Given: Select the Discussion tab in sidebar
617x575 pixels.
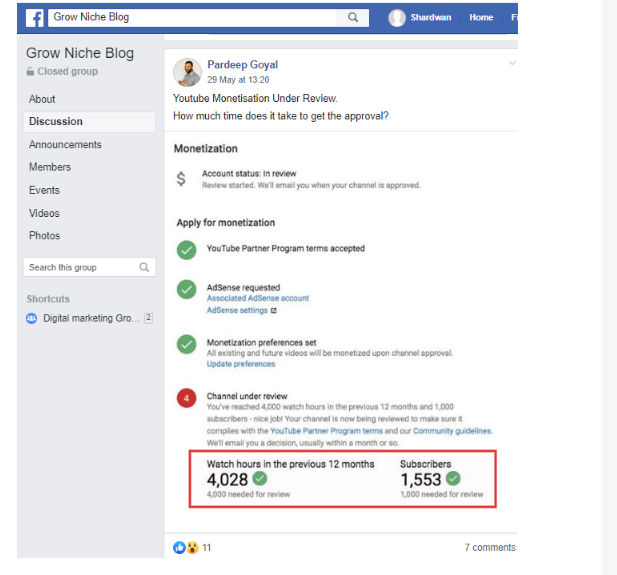Looking at the screenshot, I should coord(89,122).
